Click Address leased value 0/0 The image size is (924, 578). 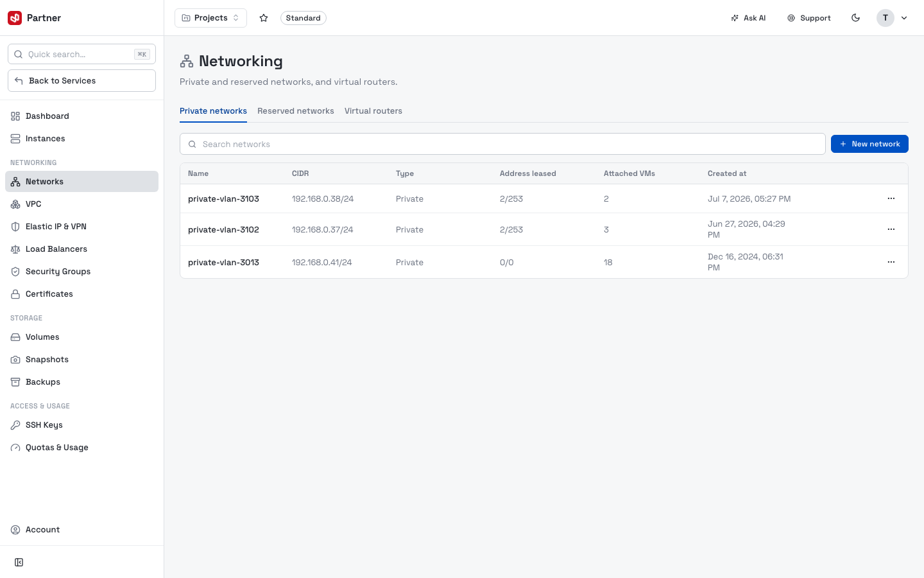[507, 262]
